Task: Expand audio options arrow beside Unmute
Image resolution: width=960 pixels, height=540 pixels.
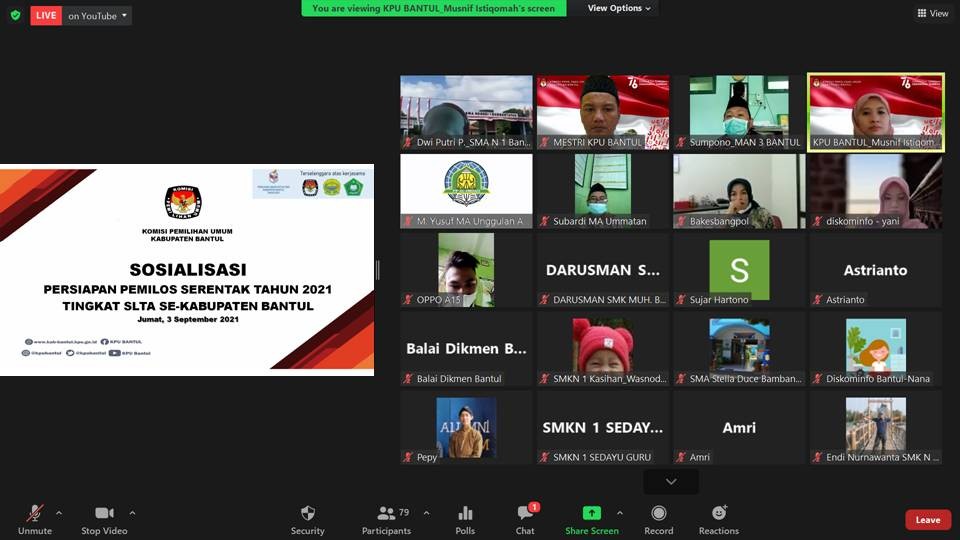Action: (x=59, y=513)
